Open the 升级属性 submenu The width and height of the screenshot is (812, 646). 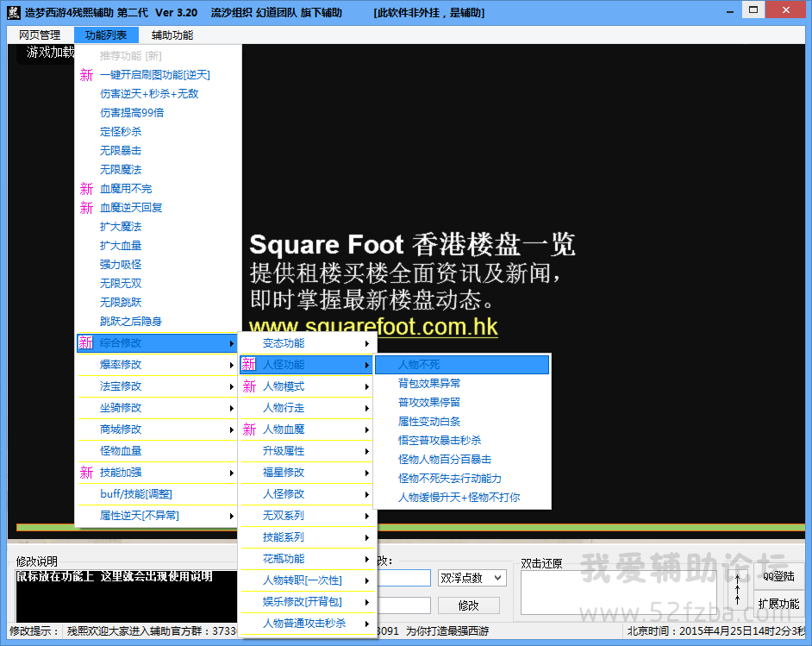coord(307,451)
